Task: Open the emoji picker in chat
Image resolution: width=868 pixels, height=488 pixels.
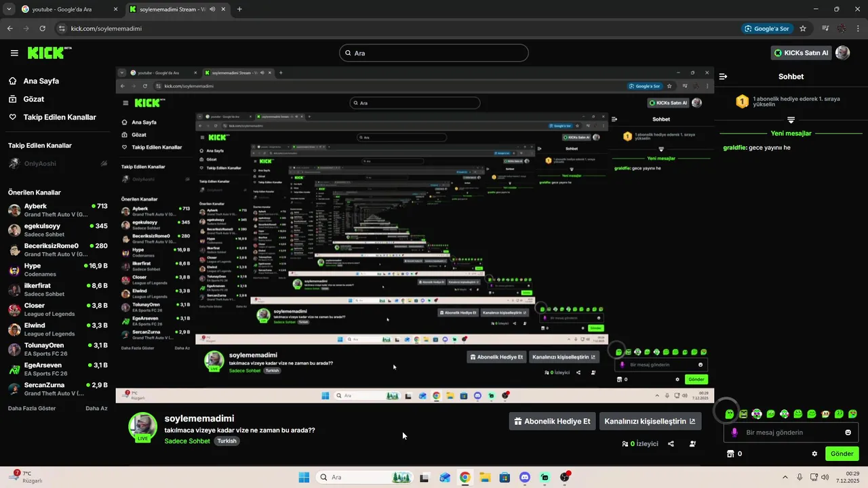Action: pyautogui.click(x=848, y=432)
